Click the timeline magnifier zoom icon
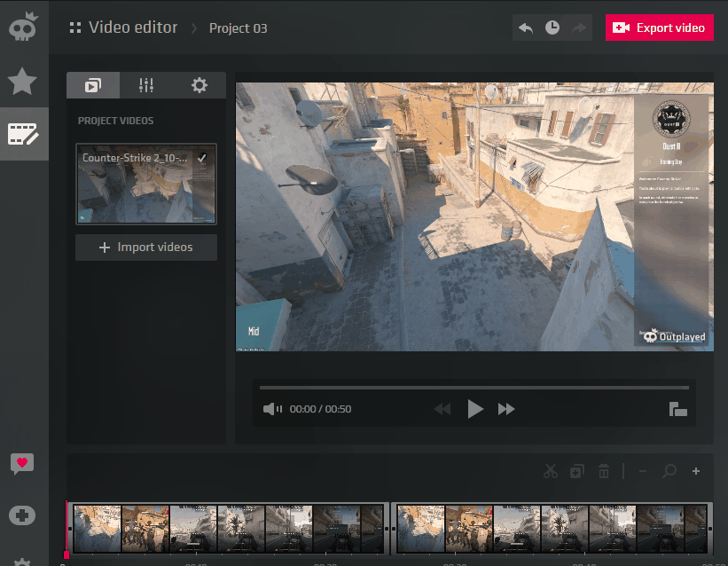 point(669,471)
